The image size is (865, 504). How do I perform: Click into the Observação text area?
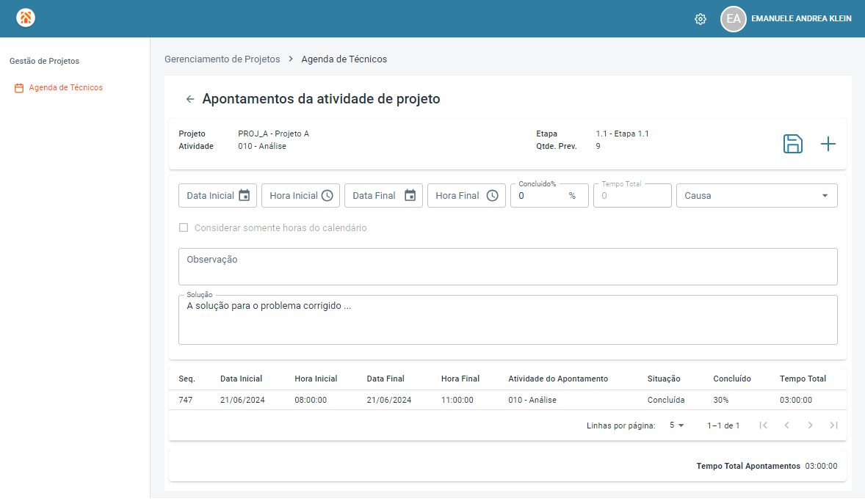(x=508, y=266)
